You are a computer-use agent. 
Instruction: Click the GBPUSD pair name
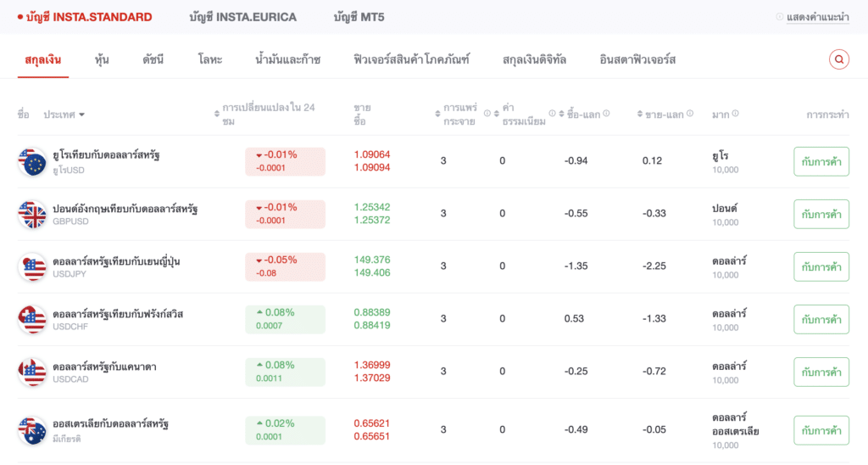tap(125, 209)
